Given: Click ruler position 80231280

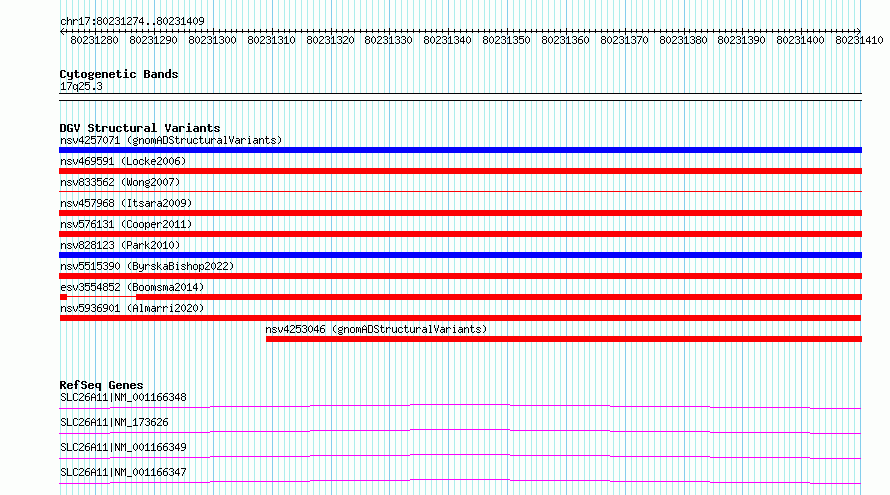Looking at the screenshot, I should [94, 40].
